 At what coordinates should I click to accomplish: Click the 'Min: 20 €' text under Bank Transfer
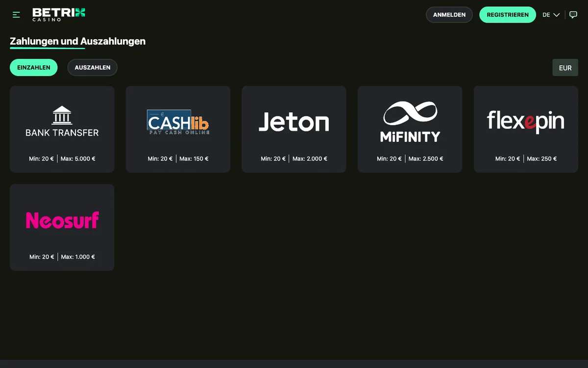(x=42, y=158)
